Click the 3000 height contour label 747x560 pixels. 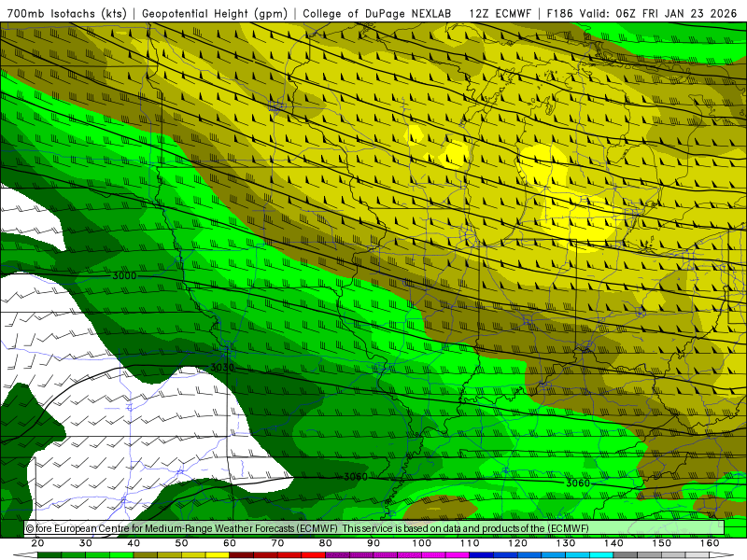(124, 275)
